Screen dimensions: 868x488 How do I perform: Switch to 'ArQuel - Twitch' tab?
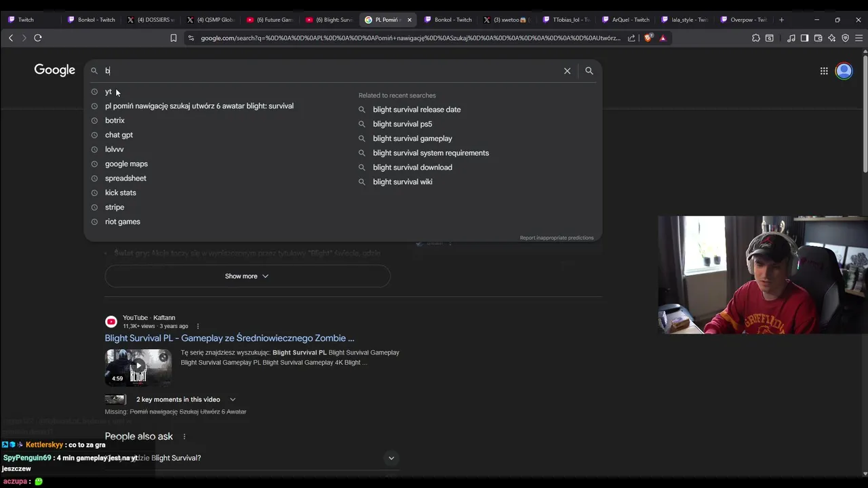[625, 20]
